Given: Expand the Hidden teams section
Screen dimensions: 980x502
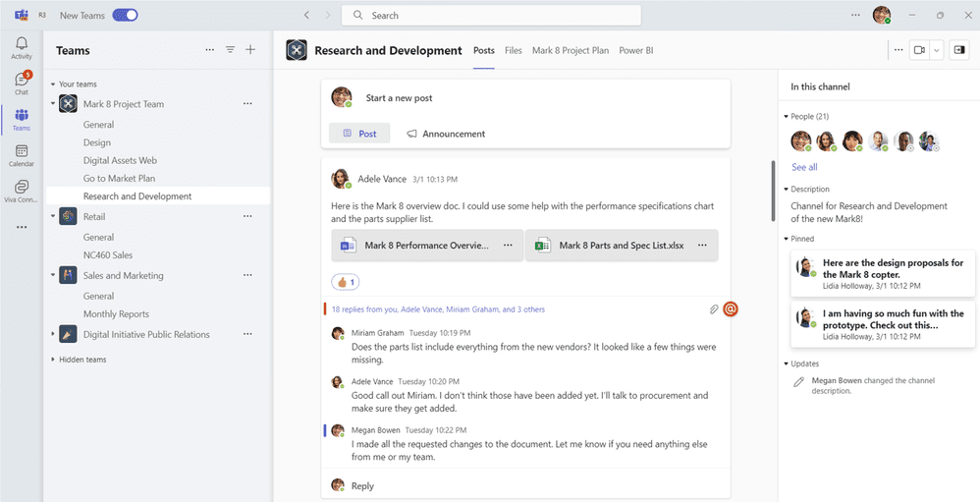Looking at the screenshot, I should 53,360.
